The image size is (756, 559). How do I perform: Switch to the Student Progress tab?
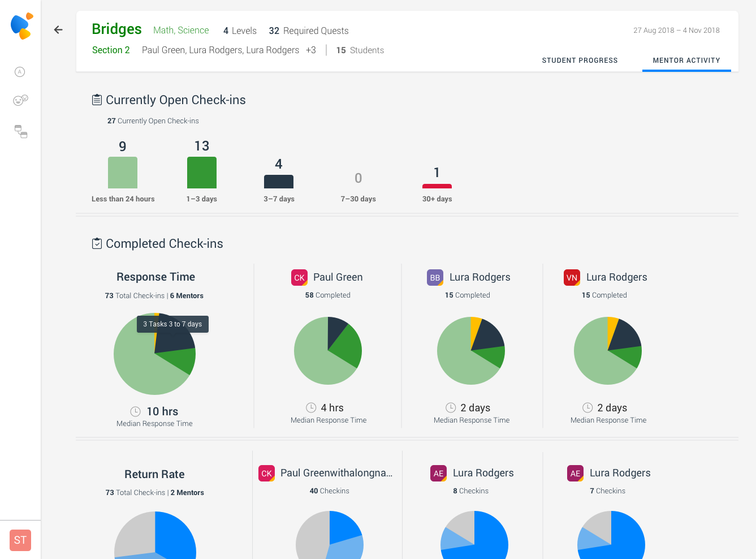click(x=580, y=61)
